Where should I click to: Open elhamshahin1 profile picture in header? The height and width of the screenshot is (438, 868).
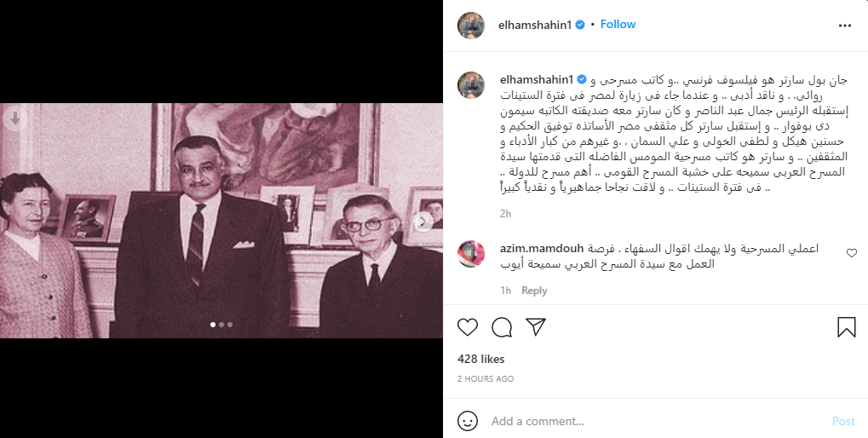pyautogui.click(x=471, y=25)
